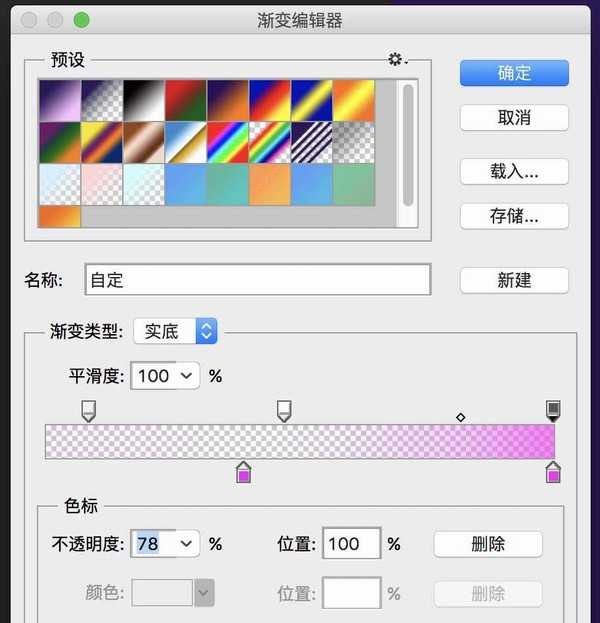Select the chrome gradient preset

click(x=186, y=143)
